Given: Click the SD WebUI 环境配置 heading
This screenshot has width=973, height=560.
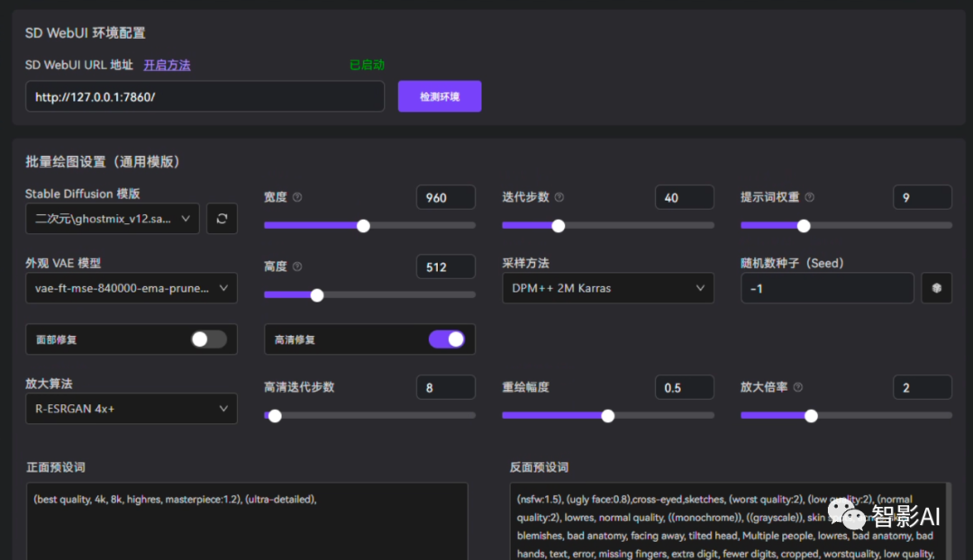Looking at the screenshot, I should (85, 33).
